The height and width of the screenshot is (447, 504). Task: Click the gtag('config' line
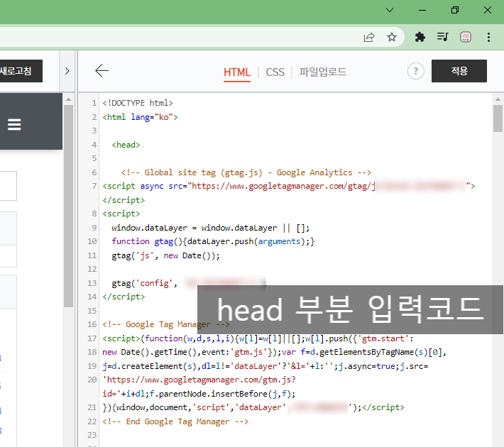pyautogui.click(x=144, y=283)
